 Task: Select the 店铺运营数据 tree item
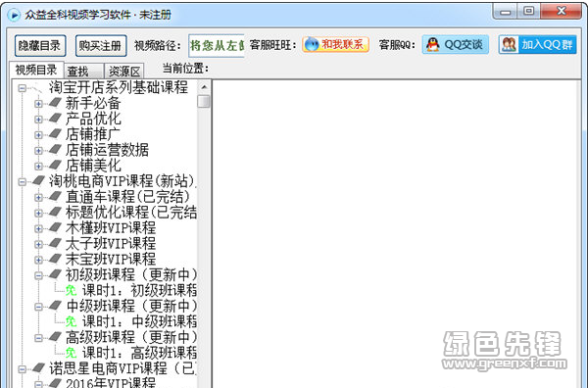coord(107,150)
